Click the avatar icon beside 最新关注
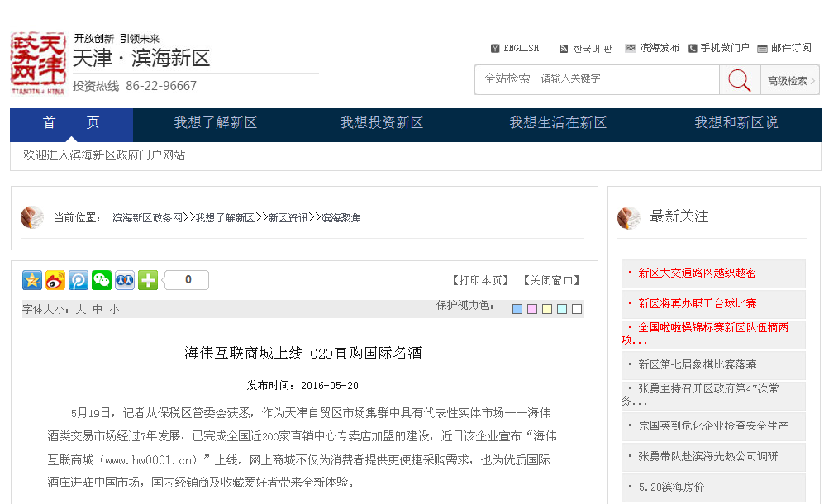The width and height of the screenshot is (824, 504). click(x=628, y=217)
